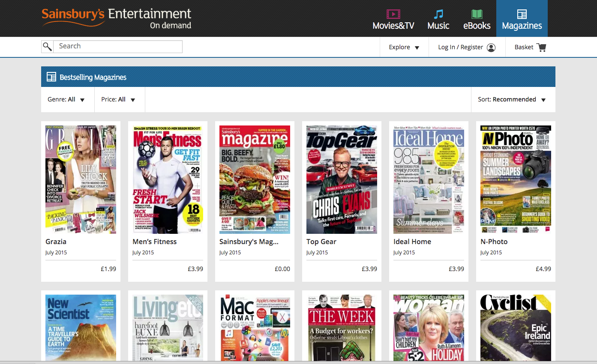The height and width of the screenshot is (364, 597).
Task: Open the Woman magazine cover thumbnail
Action: click(x=429, y=328)
